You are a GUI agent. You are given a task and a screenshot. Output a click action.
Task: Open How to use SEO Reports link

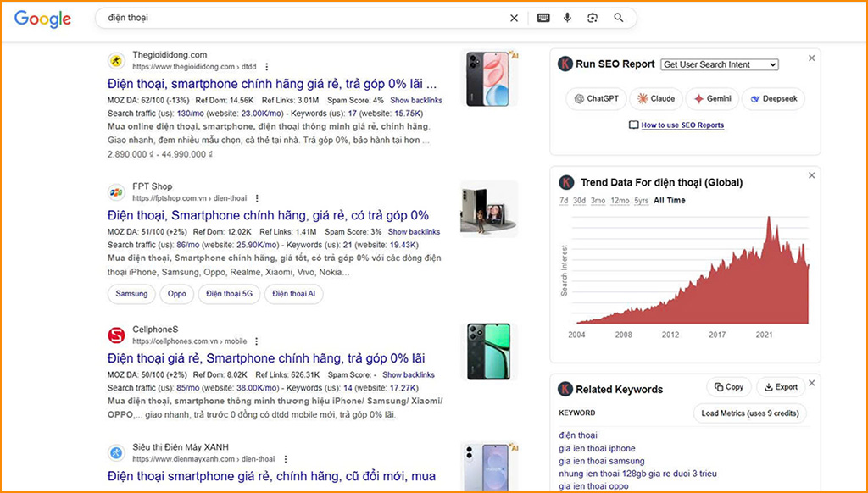pos(682,125)
